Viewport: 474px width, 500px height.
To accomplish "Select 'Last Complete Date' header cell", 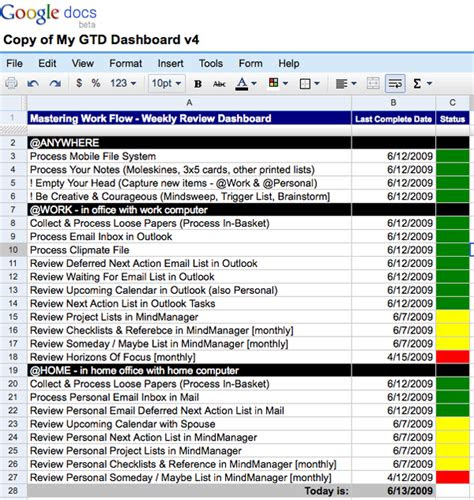I will pos(393,118).
